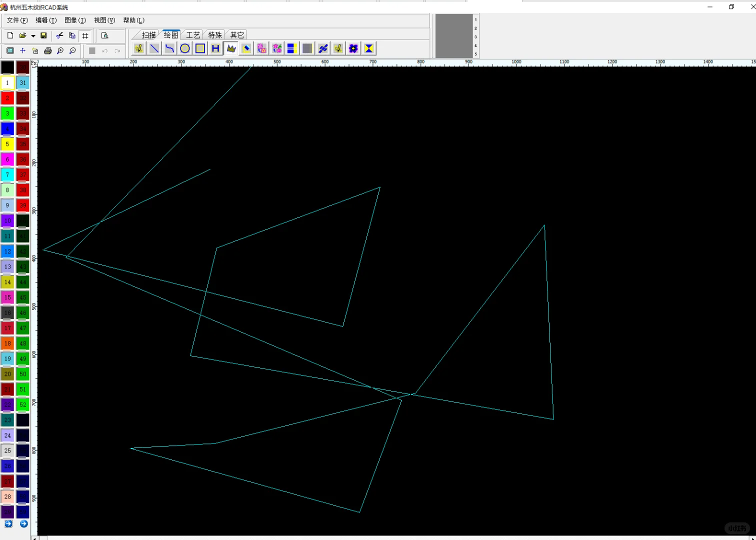Click the paste with sparkle icon
This screenshot has width=756, height=540.
pyautogui.click(x=35, y=50)
